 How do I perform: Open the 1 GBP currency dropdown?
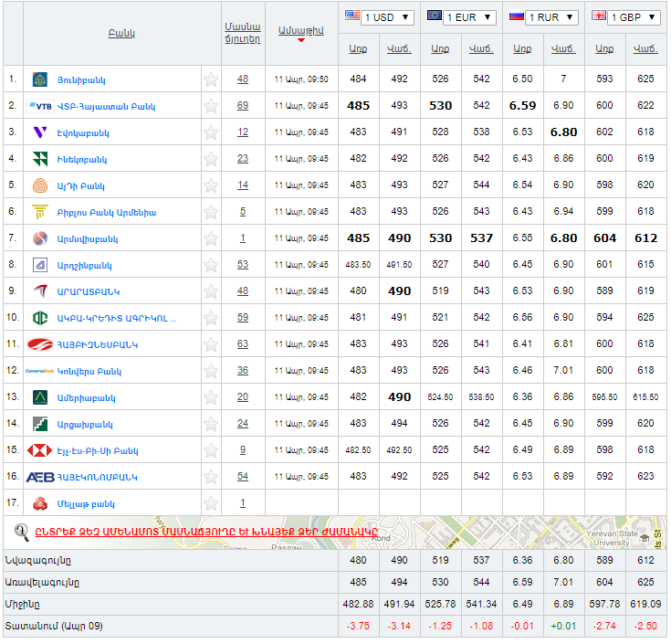tap(626, 17)
